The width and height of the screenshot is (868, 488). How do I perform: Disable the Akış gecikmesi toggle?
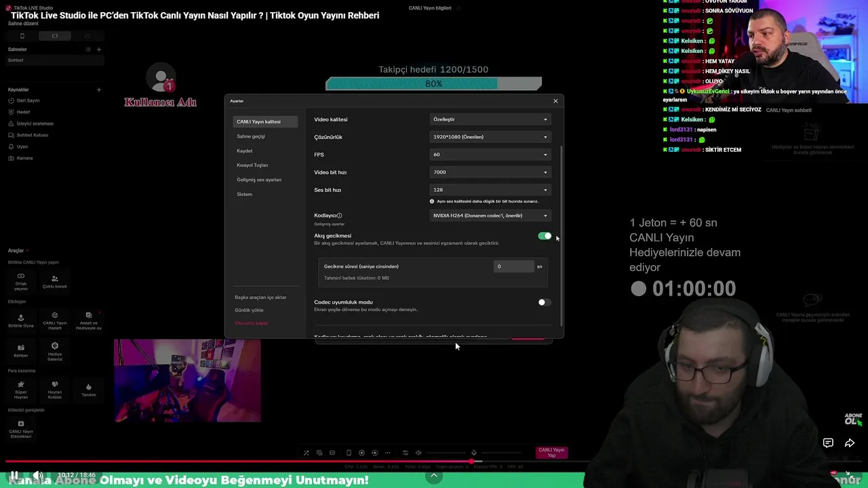pos(545,236)
